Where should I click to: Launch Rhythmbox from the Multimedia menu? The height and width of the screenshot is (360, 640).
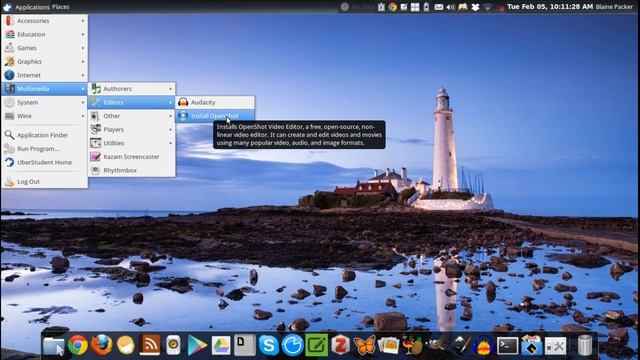point(132,170)
